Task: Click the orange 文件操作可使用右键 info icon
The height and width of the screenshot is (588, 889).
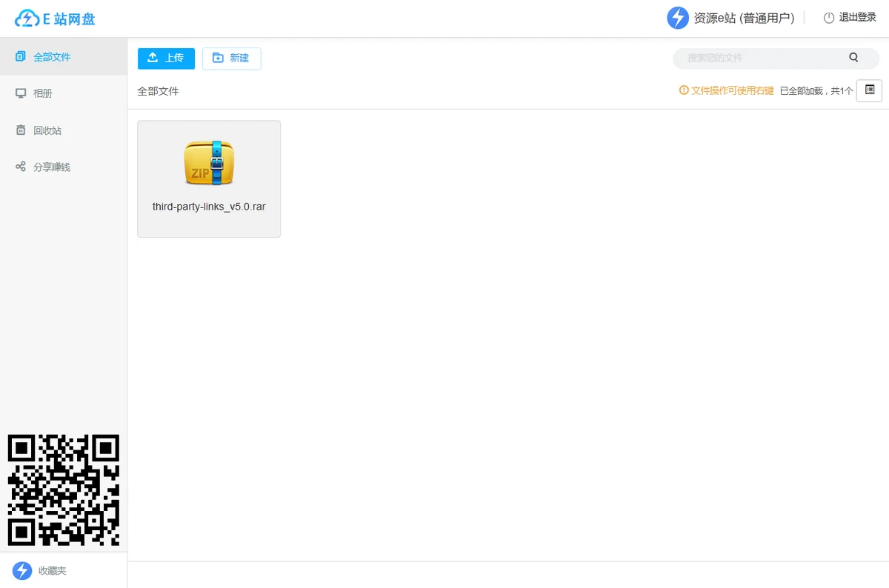Action: 684,90
